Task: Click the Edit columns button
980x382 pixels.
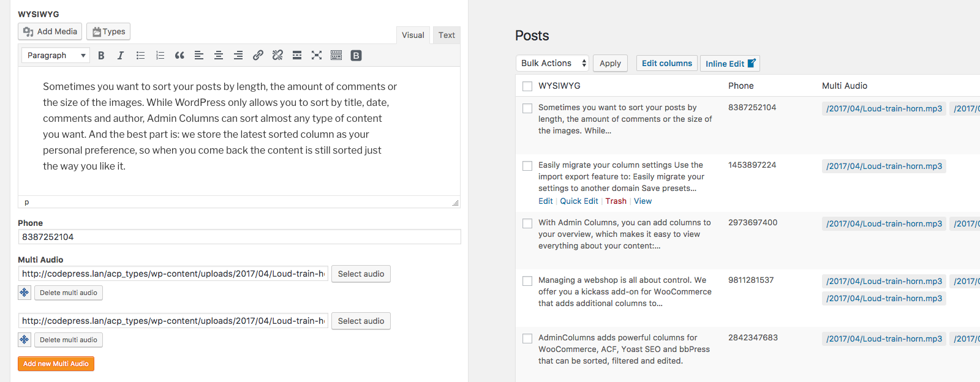Action: [666, 63]
